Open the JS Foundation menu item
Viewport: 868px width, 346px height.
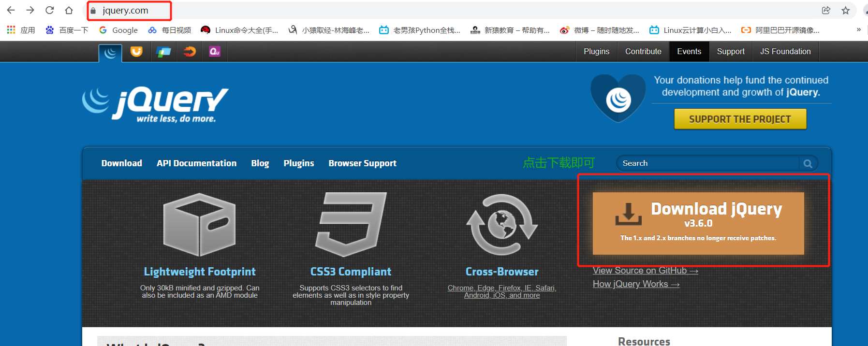tap(785, 51)
